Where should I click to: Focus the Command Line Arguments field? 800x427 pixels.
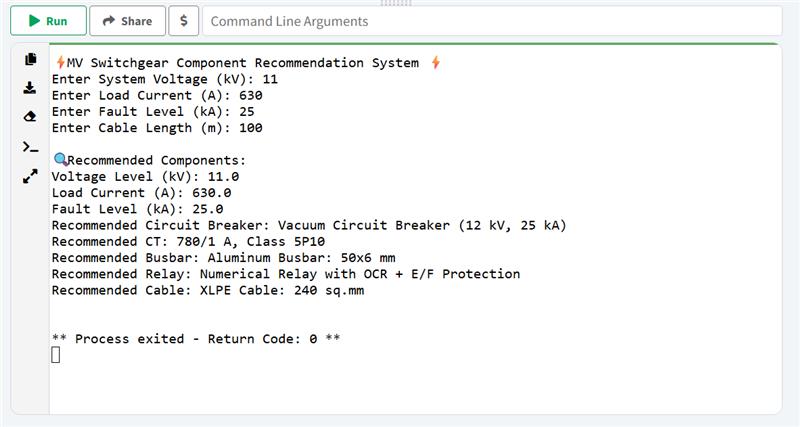pos(490,21)
